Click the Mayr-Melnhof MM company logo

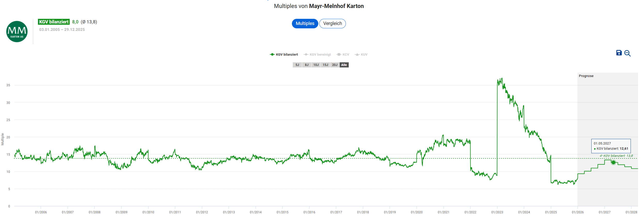[17, 32]
